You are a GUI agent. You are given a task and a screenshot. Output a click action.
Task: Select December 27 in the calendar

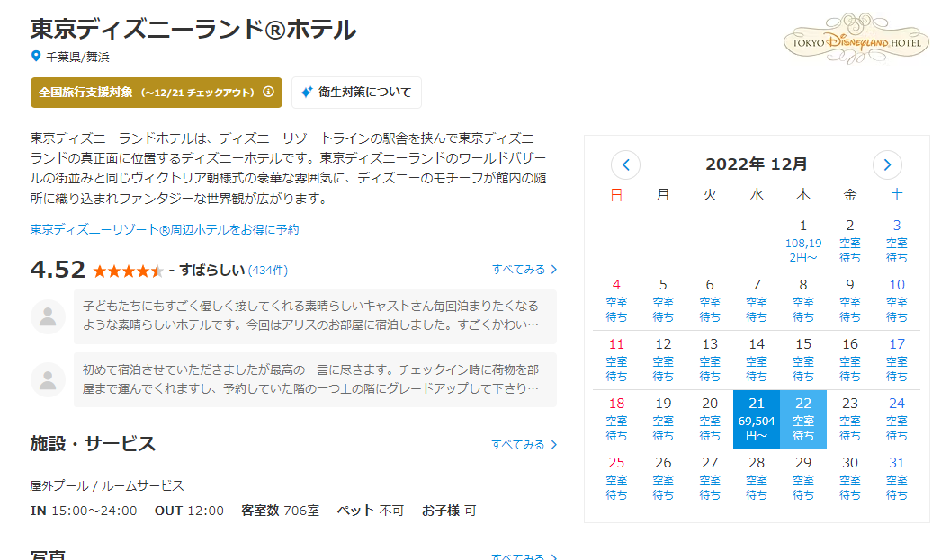pos(710,478)
